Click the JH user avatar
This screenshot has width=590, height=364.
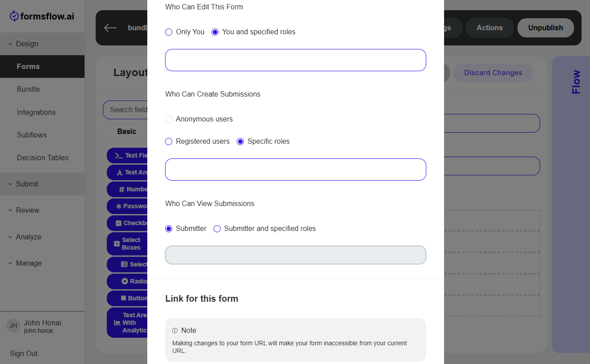13,325
